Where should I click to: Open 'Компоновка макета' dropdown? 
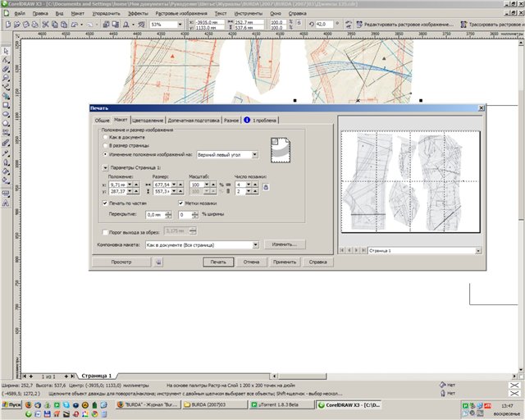point(255,244)
